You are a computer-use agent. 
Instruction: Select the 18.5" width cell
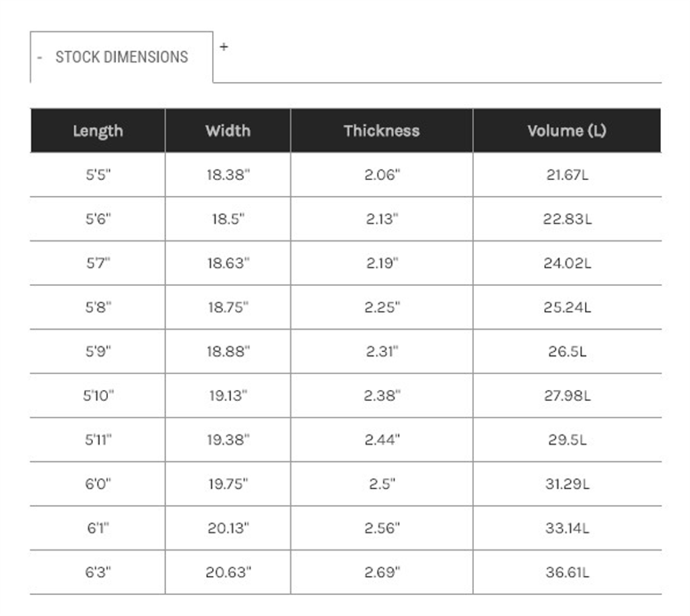(x=228, y=219)
